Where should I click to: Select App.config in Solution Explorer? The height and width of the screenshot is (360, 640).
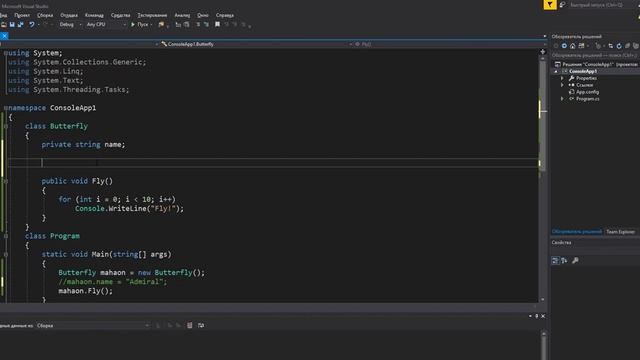click(x=587, y=92)
